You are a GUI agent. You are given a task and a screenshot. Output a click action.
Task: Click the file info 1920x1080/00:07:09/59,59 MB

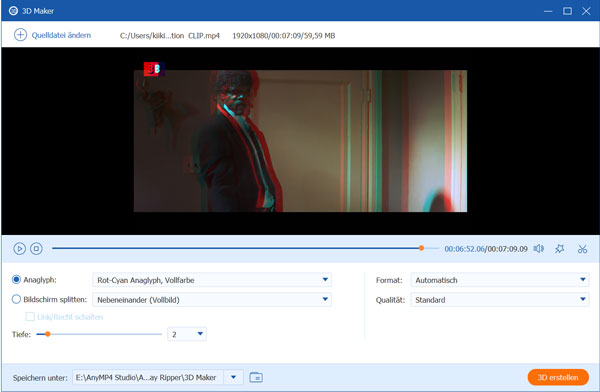click(x=284, y=36)
